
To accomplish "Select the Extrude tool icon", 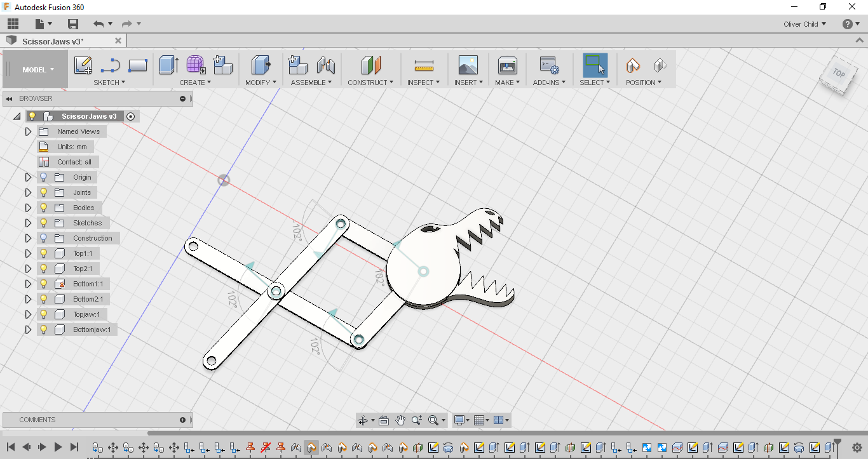I will point(168,65).
